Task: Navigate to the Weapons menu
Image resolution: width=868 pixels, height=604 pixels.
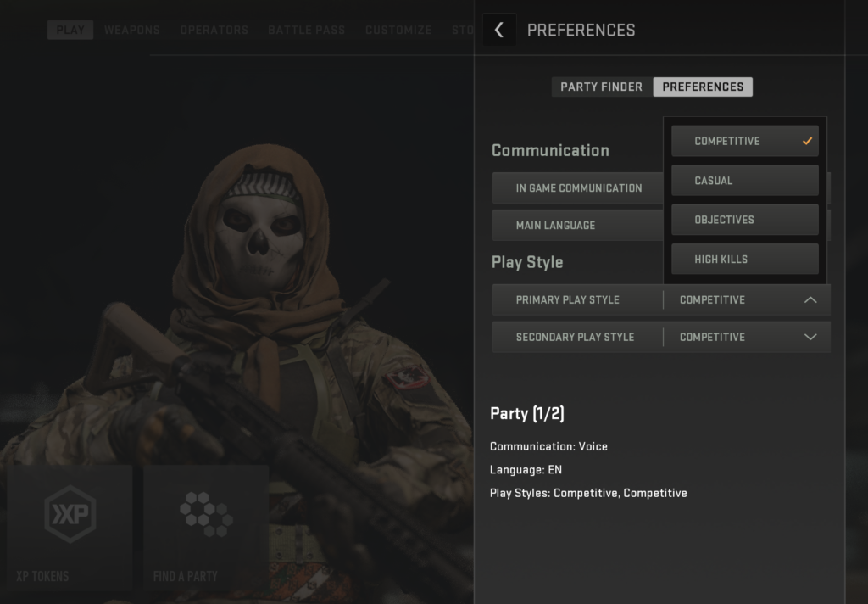Action: [x=131, y=30]
